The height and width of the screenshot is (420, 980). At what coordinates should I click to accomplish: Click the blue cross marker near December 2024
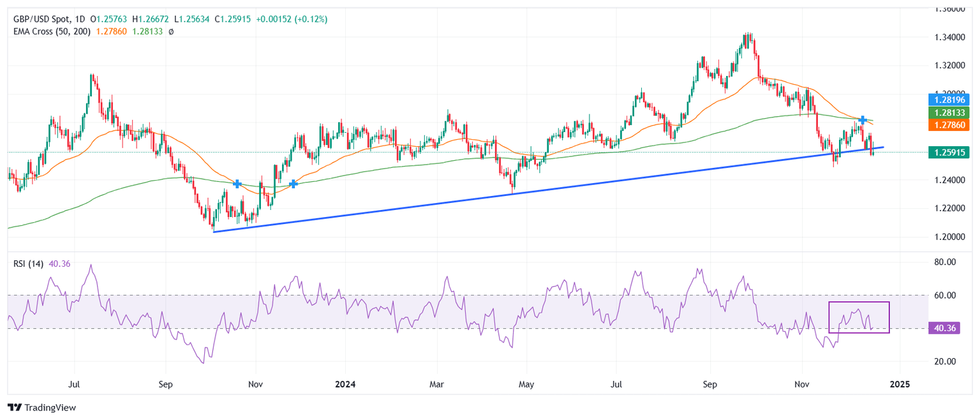point(862,120)
